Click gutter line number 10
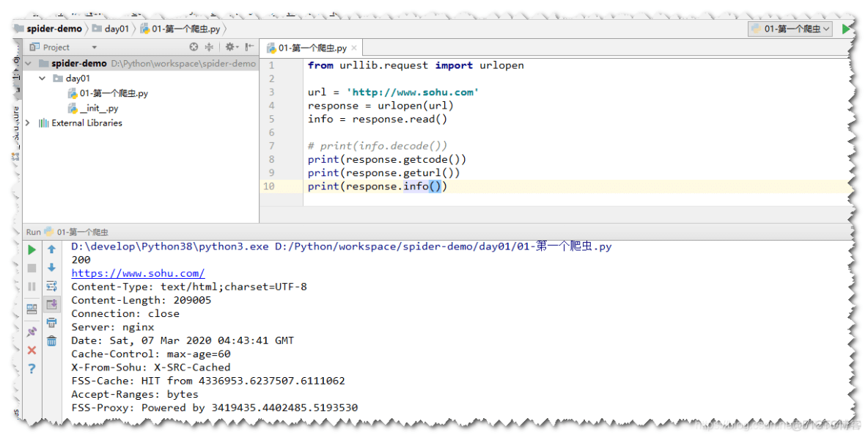Viewport: 868px width, 438px height. point(268,186)
